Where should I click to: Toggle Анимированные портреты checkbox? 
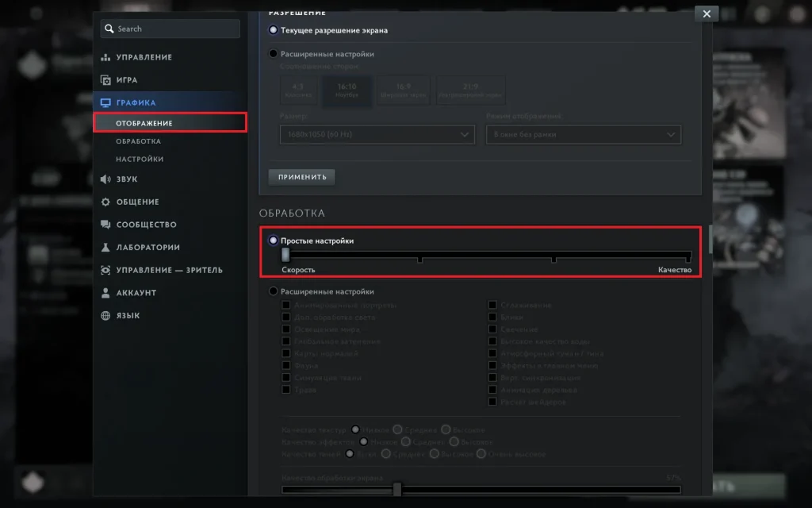pos(285,305)
